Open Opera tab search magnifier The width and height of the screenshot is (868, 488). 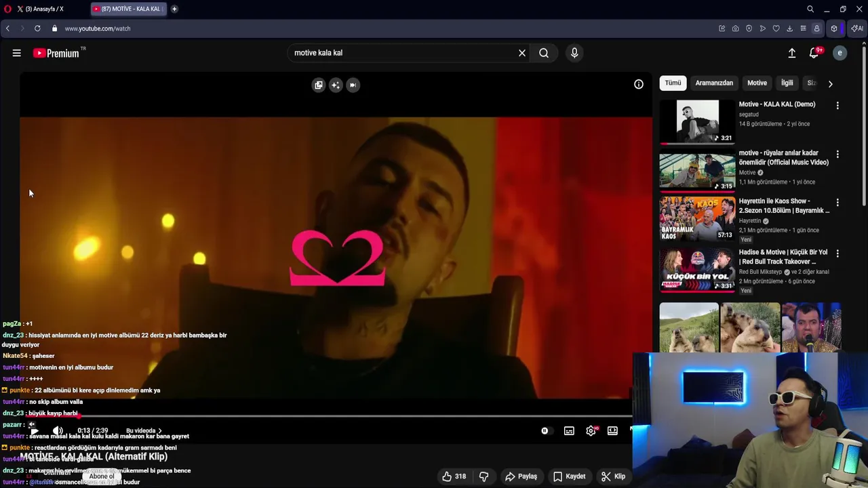pyautogui.click(x=810, y=9)
